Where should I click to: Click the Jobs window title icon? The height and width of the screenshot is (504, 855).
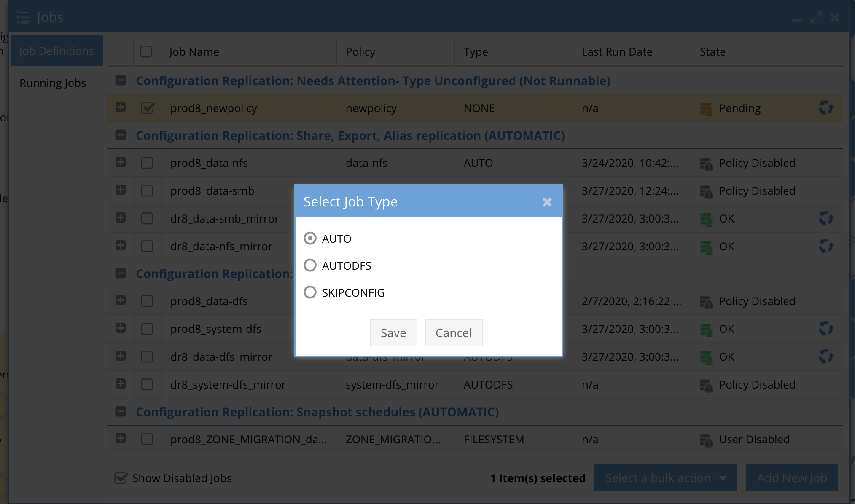[24, 17]
